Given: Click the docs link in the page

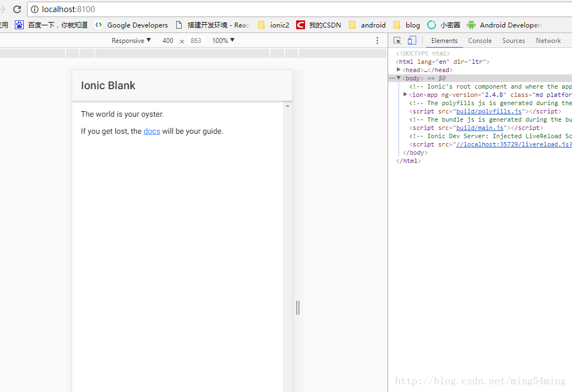Looking at the screenshot, I should click(x=152, y=131).
